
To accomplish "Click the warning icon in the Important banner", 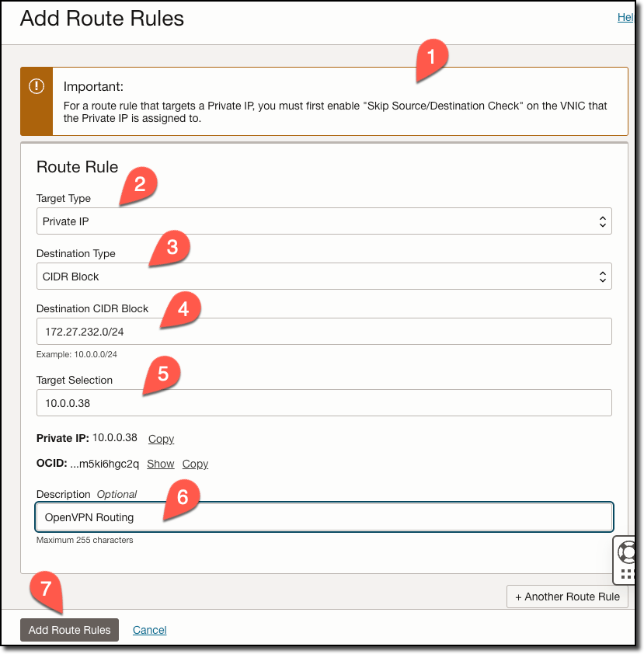I will 36,88.
